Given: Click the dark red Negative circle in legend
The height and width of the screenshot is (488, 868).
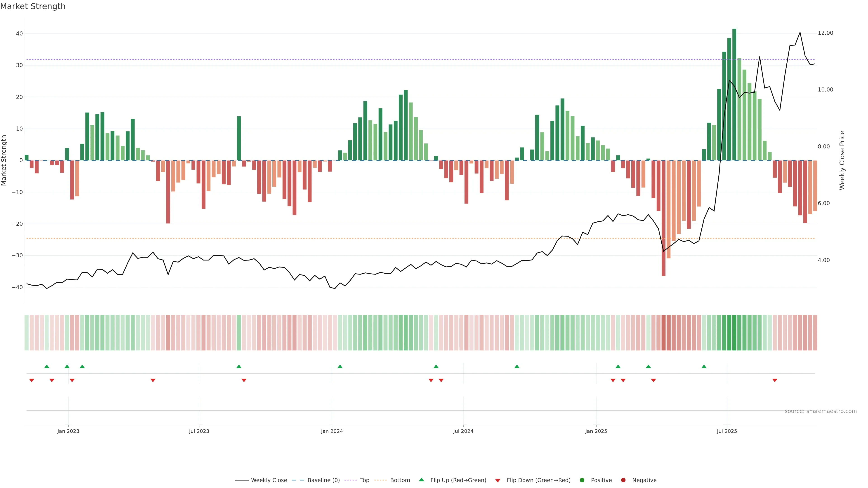Looking at the screenshot, I should pos(623,480).
